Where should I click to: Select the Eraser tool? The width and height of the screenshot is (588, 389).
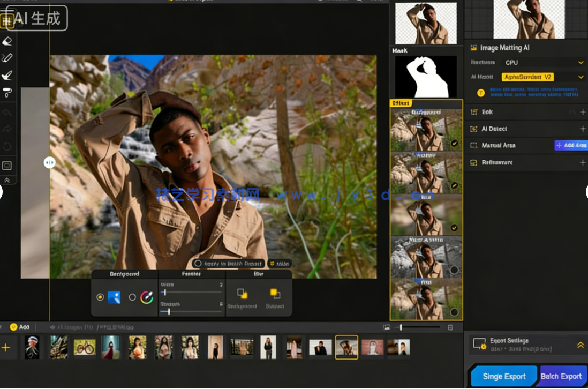[7, 41]
